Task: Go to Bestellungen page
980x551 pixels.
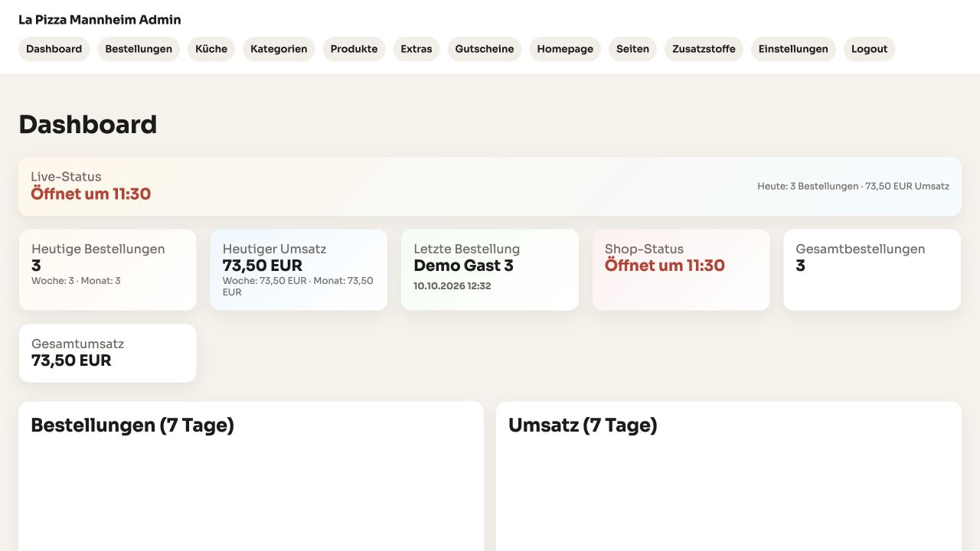Action: (x=139, y=49)
